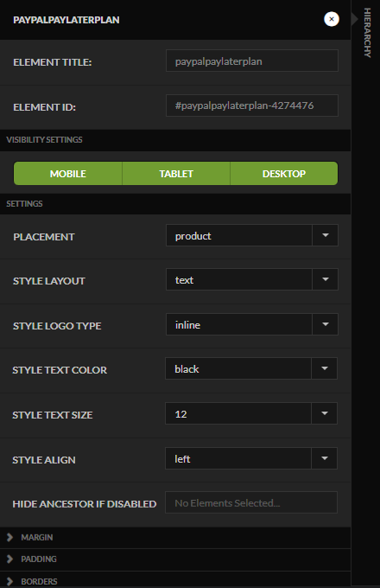This screenshot has height=588, width=380.
Task: Click the STYLE TEXT SIZE label
Action: 53,415
